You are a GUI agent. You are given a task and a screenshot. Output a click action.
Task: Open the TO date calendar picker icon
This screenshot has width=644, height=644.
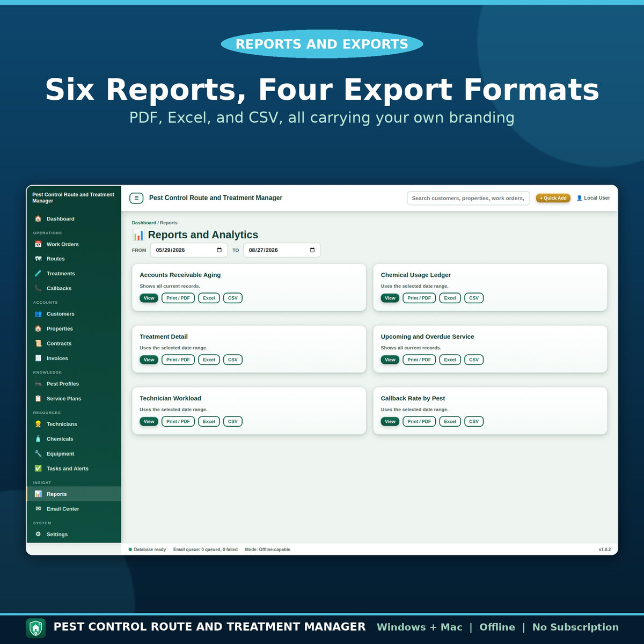coord(312,250)
